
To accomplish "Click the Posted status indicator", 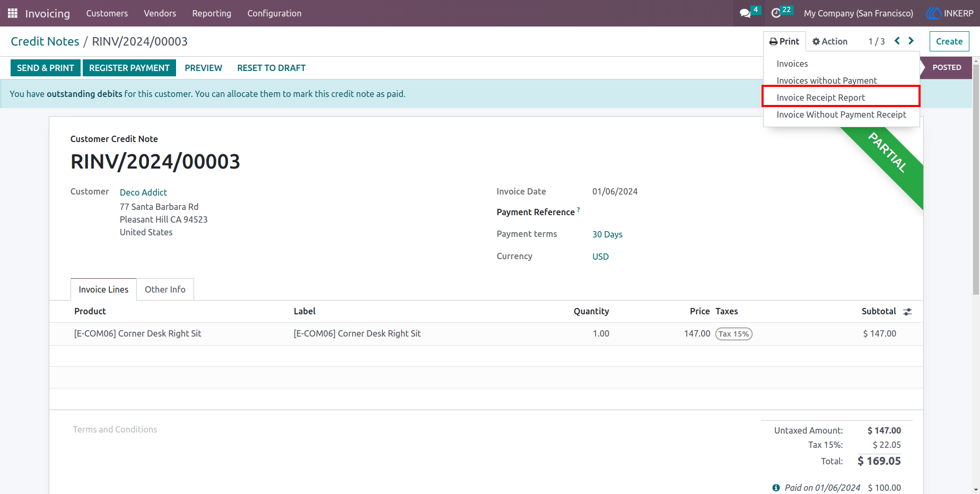I will click(947, 67).
